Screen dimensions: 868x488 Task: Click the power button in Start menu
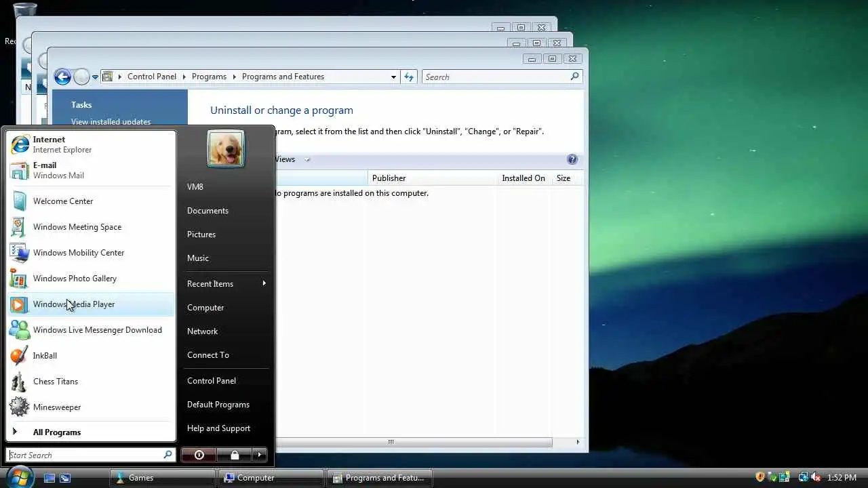click(x=199, y=455)
